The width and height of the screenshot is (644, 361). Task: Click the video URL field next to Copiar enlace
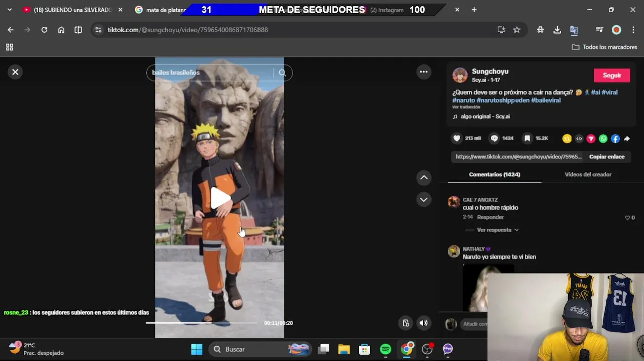click(x=519, y=157)
